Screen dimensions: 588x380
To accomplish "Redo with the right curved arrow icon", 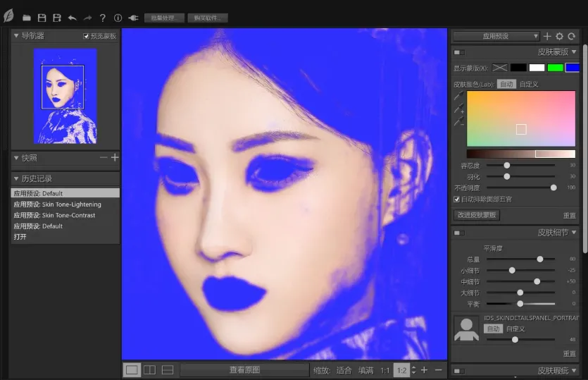I will (87, 18).
